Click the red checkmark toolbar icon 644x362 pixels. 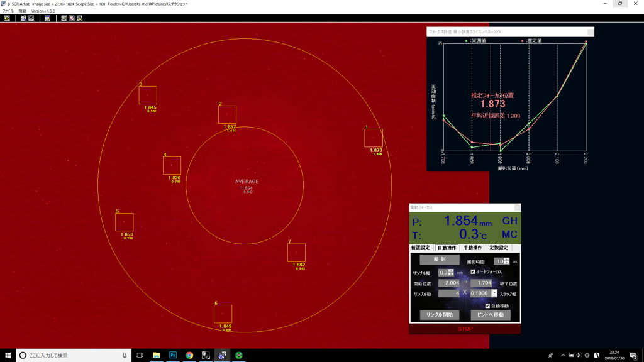[72, 18]
